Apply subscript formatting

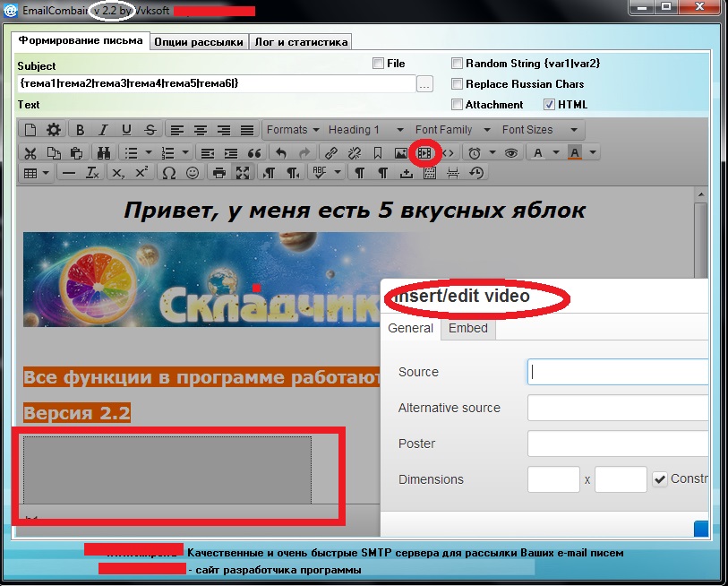(118, 173)
